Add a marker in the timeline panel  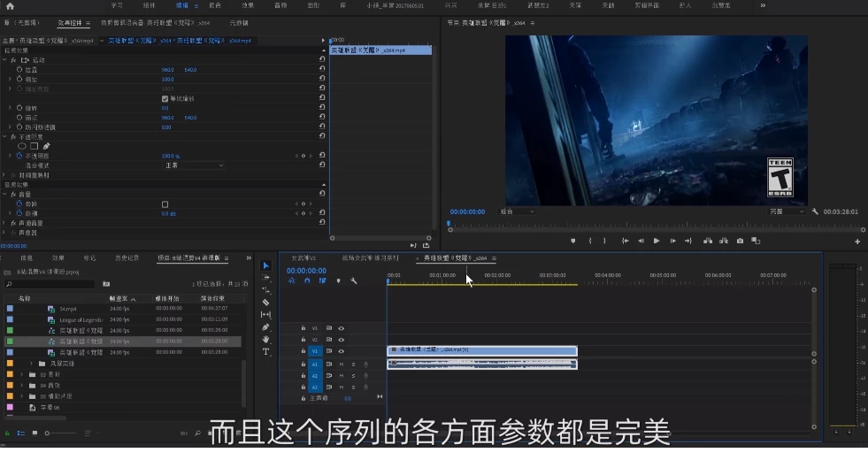coord(338,281)
